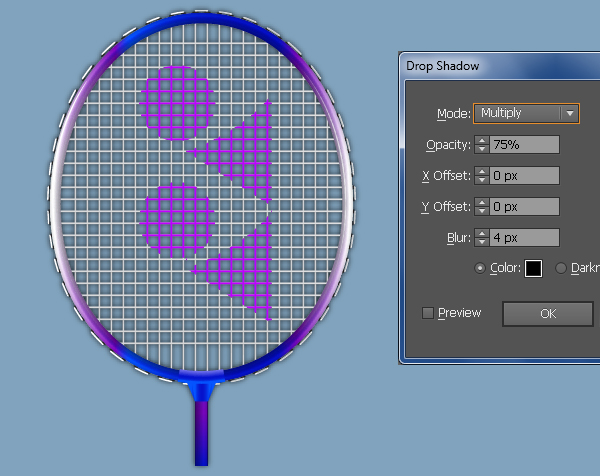Adjust the Blur stepper arrows
Screen dimensions: 600x476
pos(482,238)
